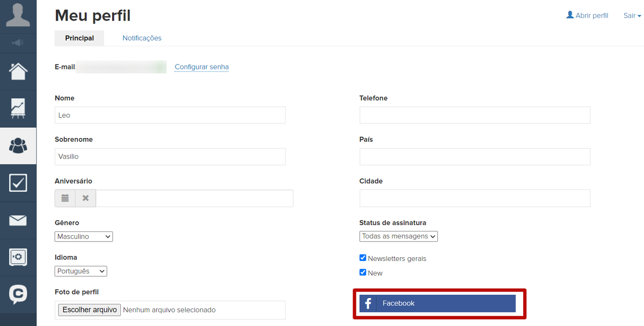Viewport: 644px width, 326px height.
Task: Open the chat bubble sidebar icon
Action: tap(18, 294)
